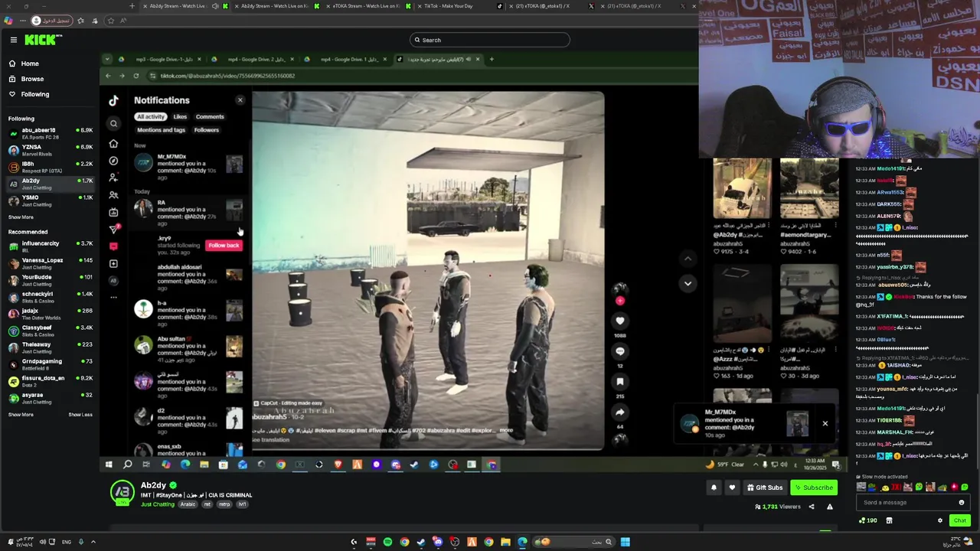Open TikTok messages paper-plane icon

pos(113,229)
